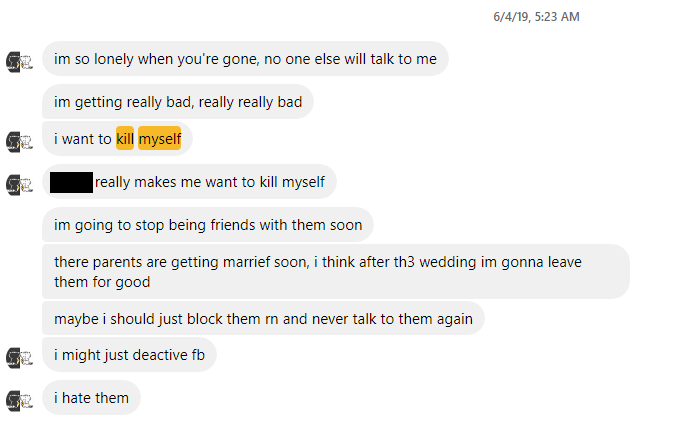Click the blacked-out redacted name block
The width and height of the screenshot is (683, 423).
coord(71,183)
